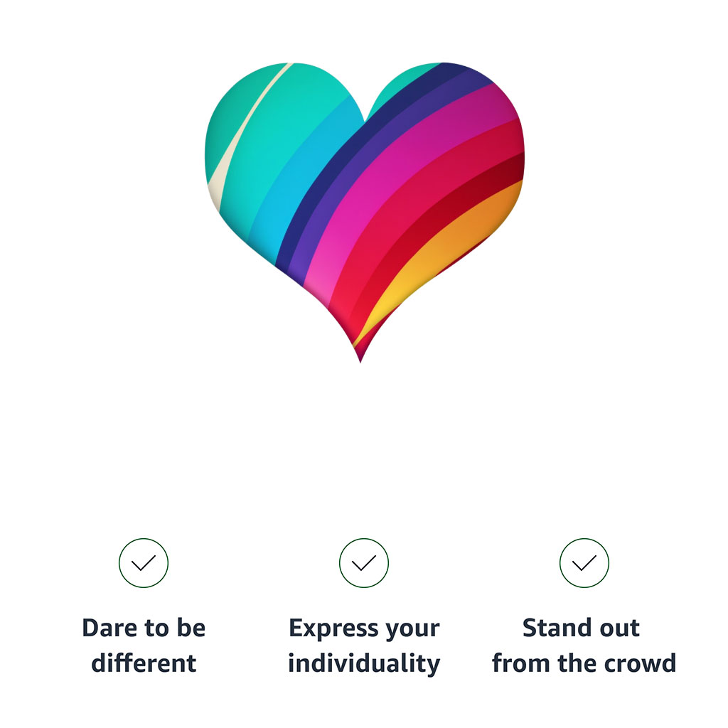Tap the checkmark above "Stand out from the crowd"
Viewport: 728px width, 728px height.
click(x=584, y=563)
